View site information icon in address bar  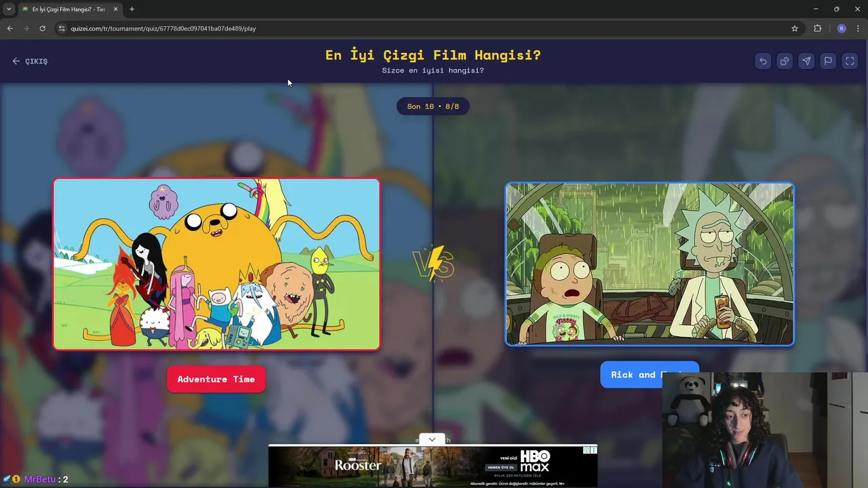62,28
